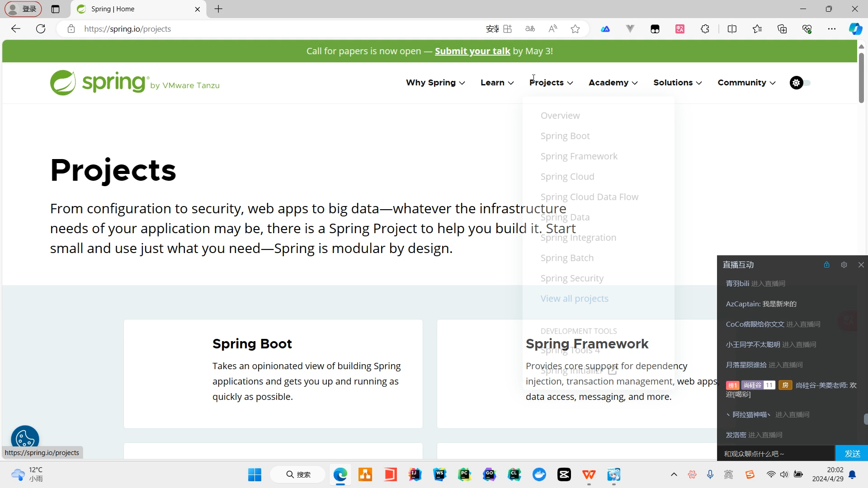
Task: Open Copilot from the Edge toolbar
Action: click(855, 28)
